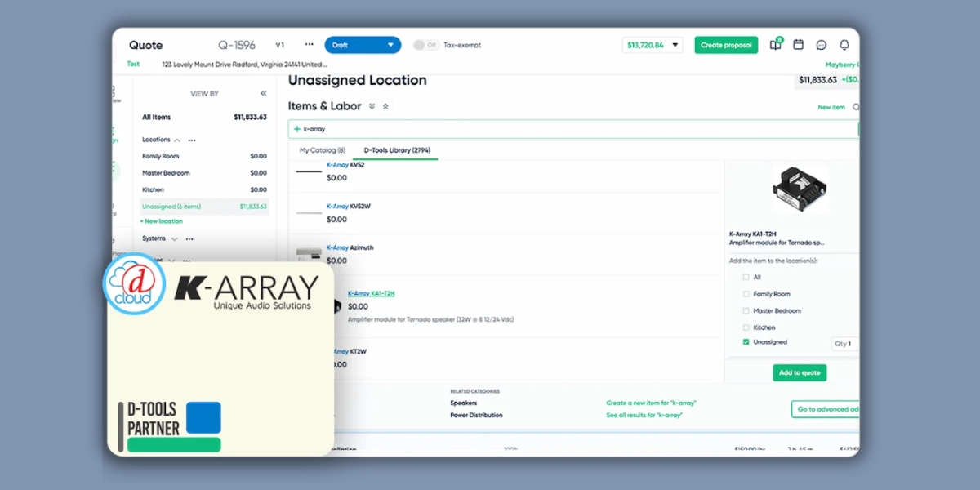Image resolution: width=980 pixels, height=490 pixels.
Task: Click the + New location link
Action: (x=162, y=221)
